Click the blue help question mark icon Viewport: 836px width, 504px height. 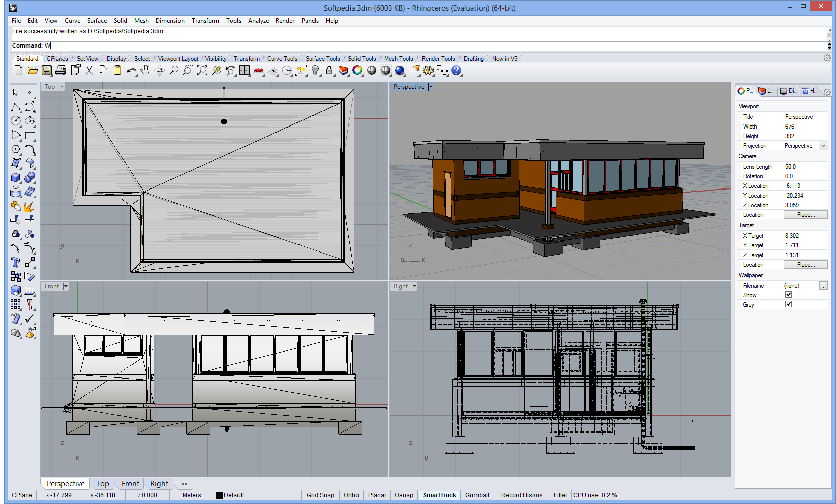pyautogui.click(x=456, y=71)
